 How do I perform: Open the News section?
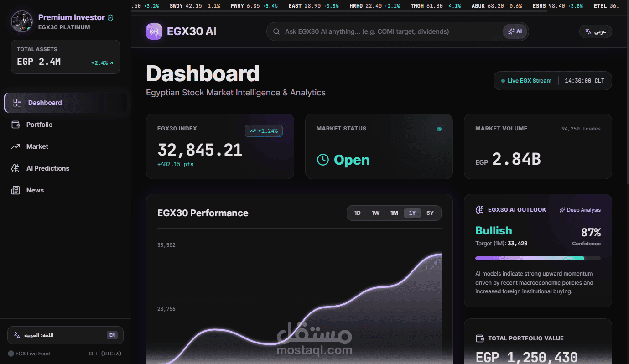[66, 190]
